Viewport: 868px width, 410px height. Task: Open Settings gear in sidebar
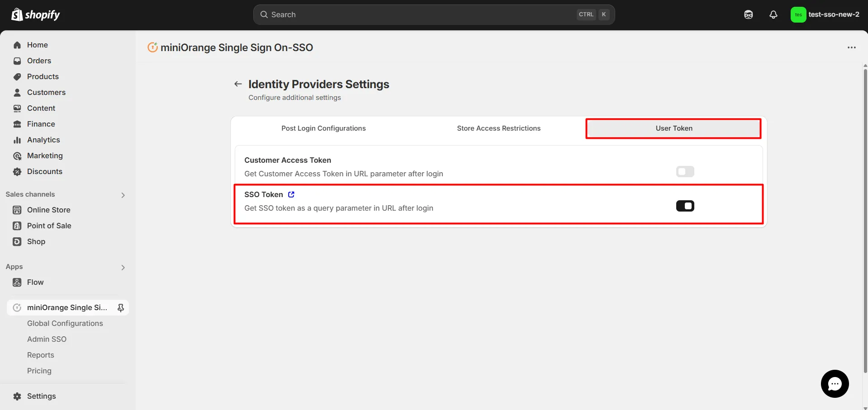[x=17, y=396]
